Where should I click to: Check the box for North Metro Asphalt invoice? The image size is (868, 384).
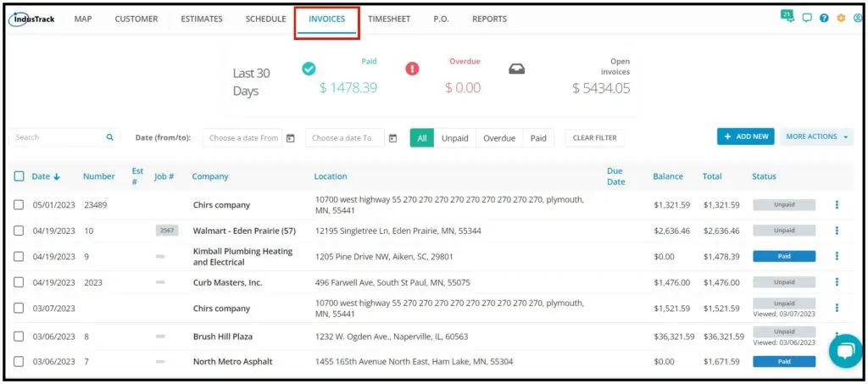[x=19, y=361]
